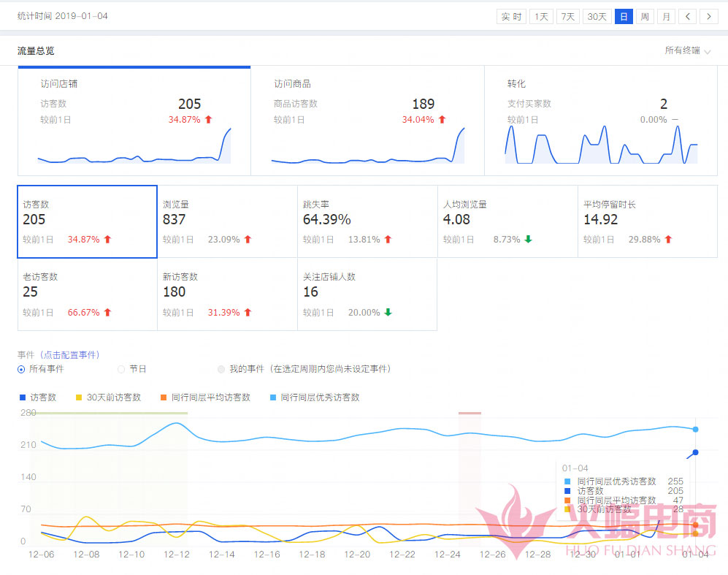Switch to the 7天 time range

click(x=567, y=16)
